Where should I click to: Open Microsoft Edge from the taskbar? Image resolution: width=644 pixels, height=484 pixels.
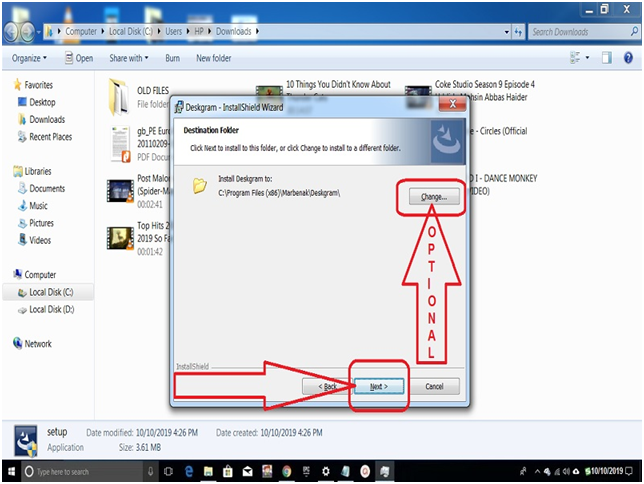[x=189, y=472]
